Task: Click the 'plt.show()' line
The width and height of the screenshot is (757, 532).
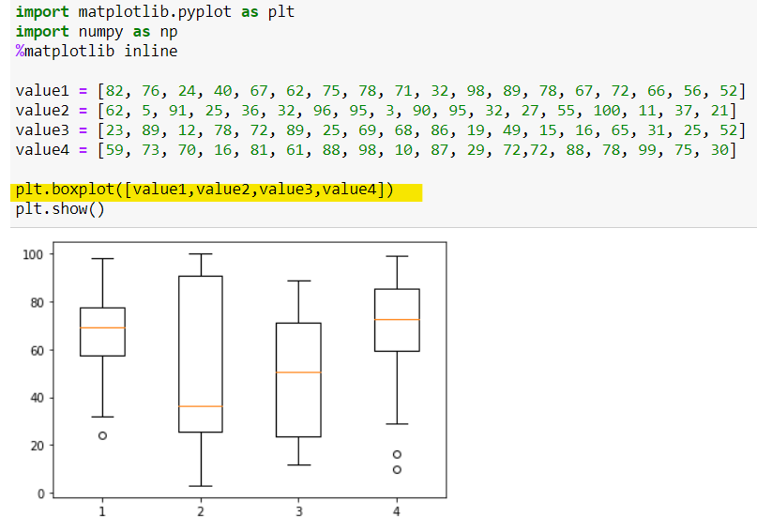Action: click(60, 209)
